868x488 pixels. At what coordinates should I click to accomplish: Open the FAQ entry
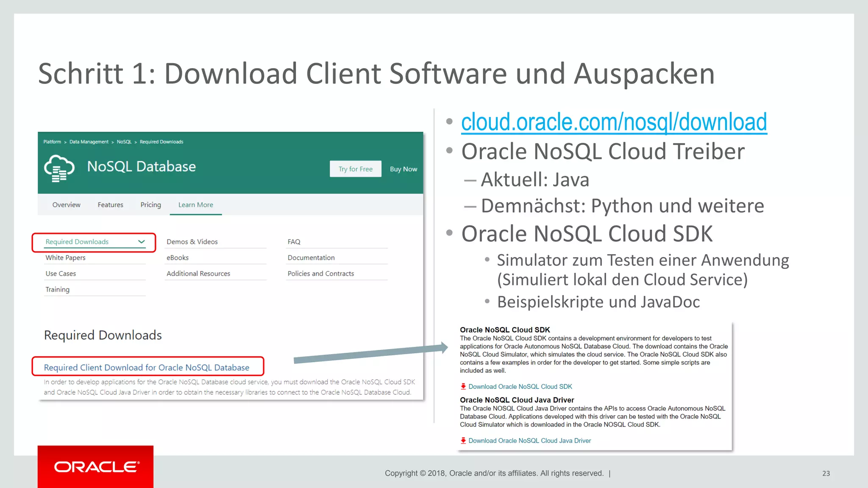click(x=294, y=241)
